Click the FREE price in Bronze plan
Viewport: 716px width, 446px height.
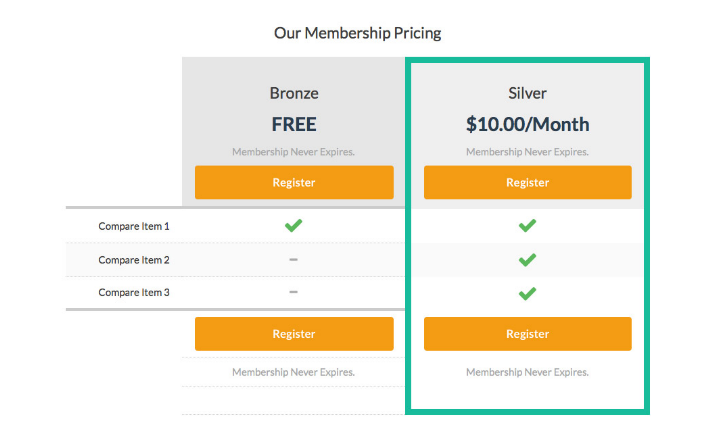coord(293,125)
